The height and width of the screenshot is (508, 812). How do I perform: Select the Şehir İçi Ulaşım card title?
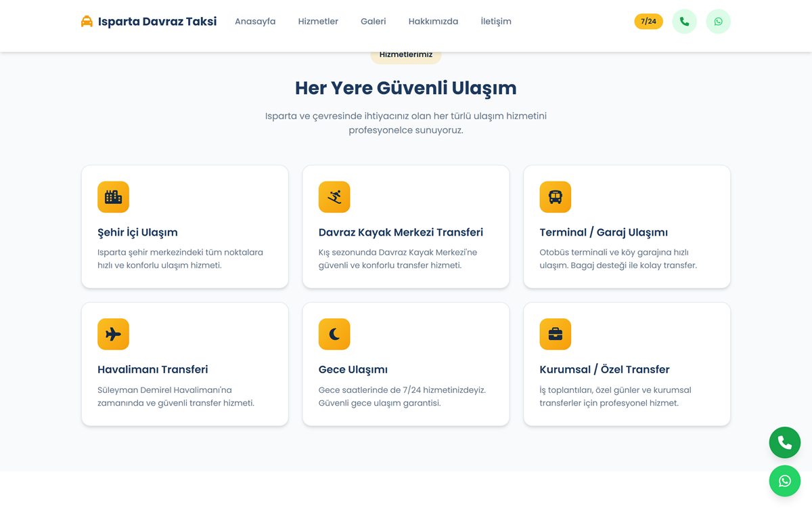pyautogui.click(x=137, y=232)
